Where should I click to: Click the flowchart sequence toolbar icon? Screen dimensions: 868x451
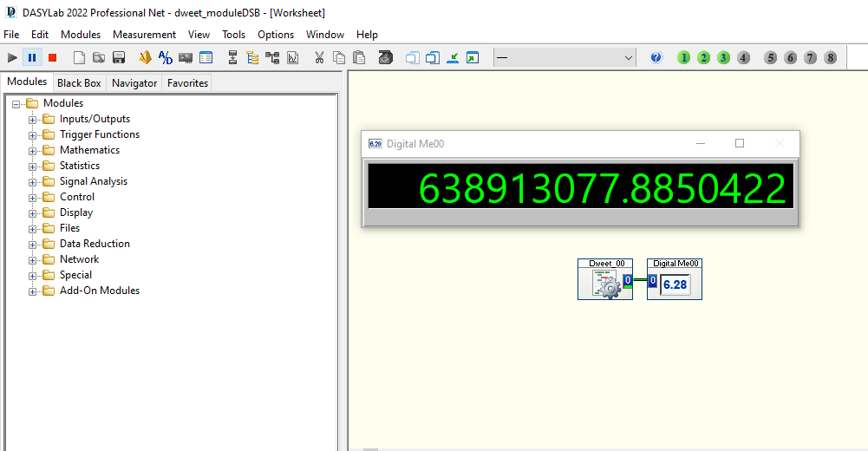point(232,57)
